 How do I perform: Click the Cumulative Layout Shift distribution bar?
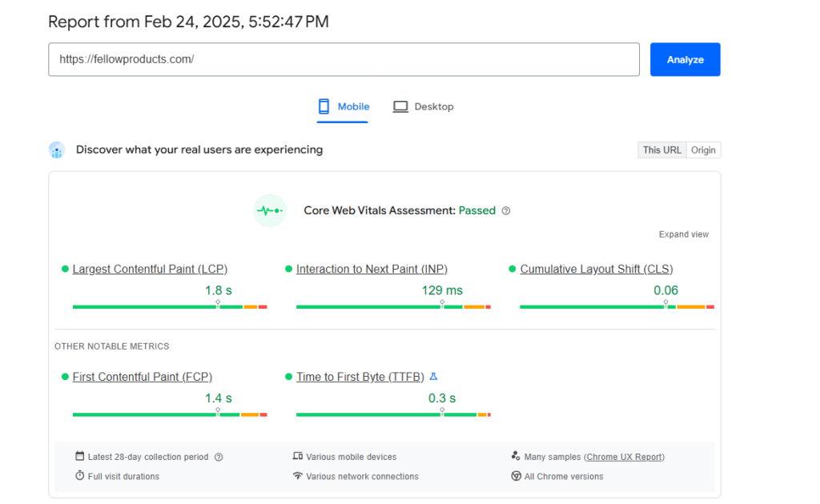(616, 306)
